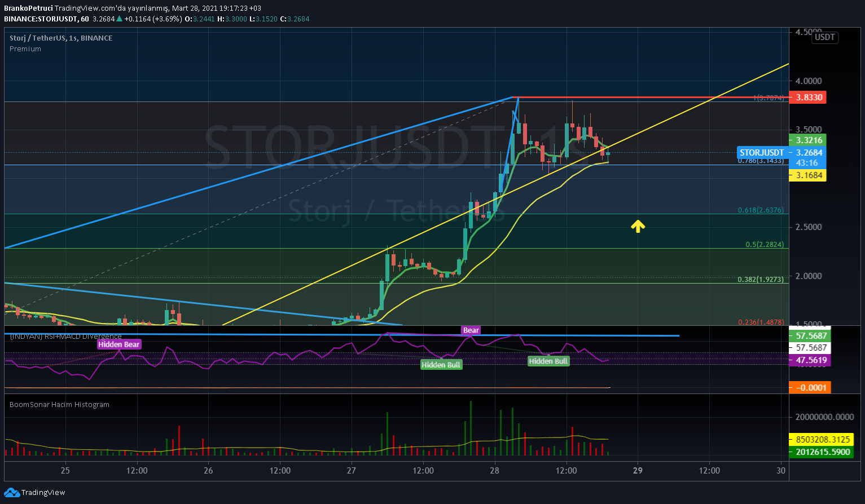Click the Hidden Bear divergence label
This screenshot has height=504, width=865.
tap(118, 344)
